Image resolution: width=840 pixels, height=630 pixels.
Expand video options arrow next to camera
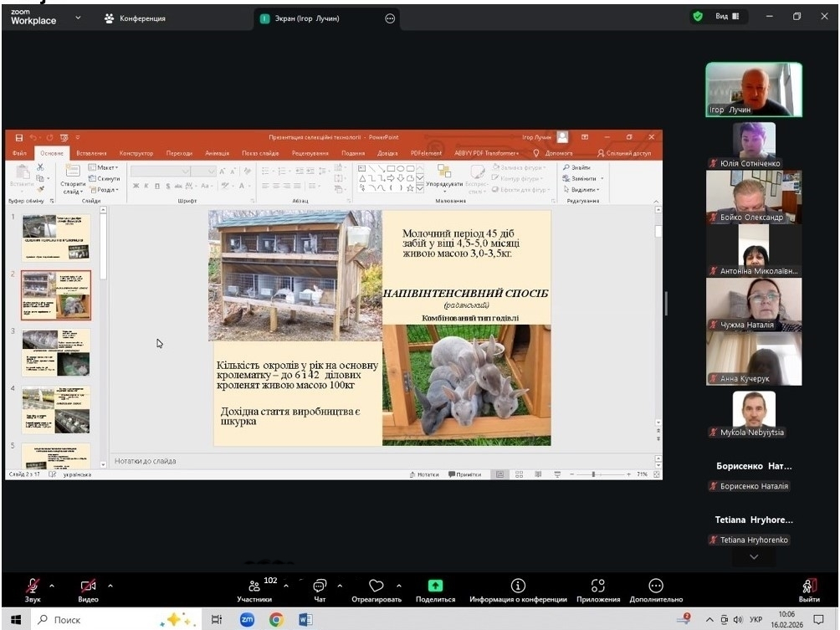tap(110, 586)
